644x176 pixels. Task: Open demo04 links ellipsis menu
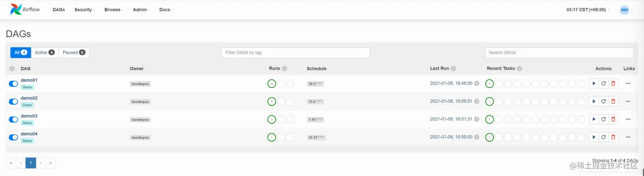point(628,137)
